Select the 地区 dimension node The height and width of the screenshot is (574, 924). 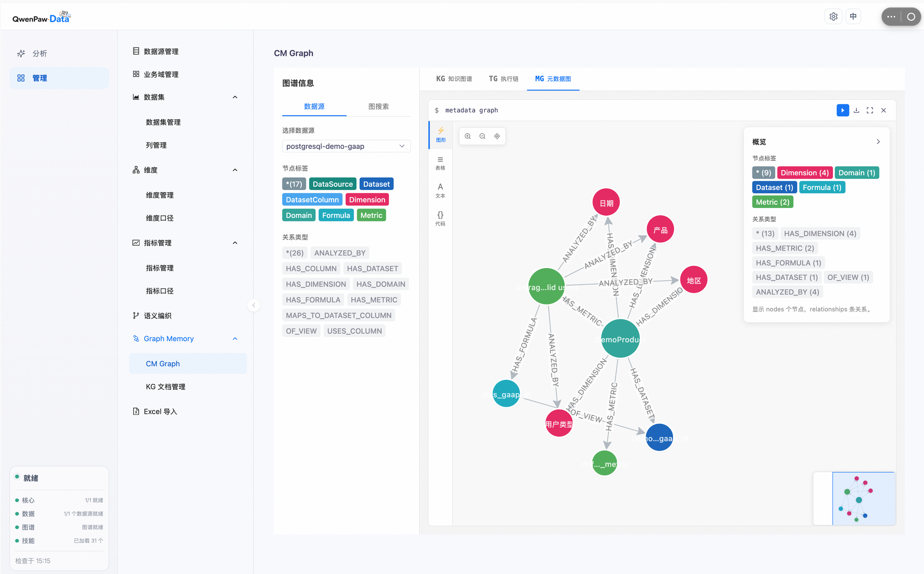pos(693,280)
